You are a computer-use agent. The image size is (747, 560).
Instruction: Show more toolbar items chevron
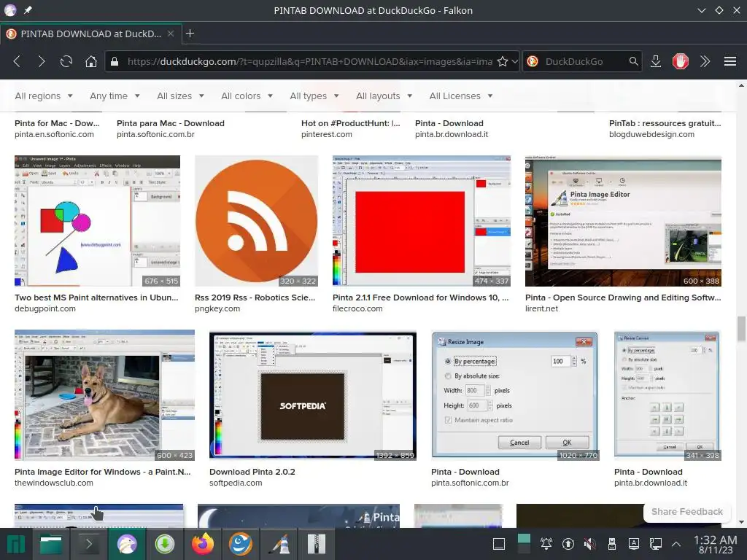tap(705, 61)
